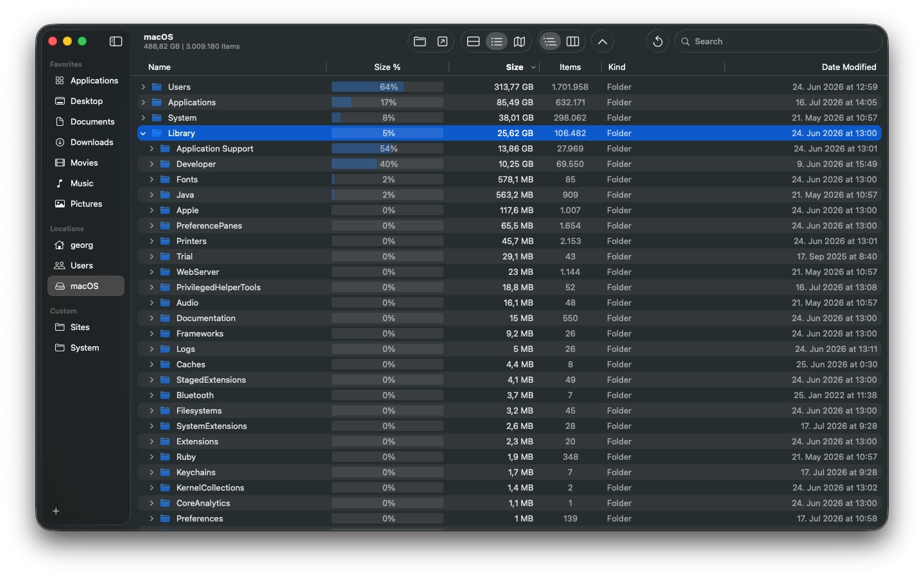Collapse the Library folder
This screenshot has width=924, height=578.
(143, 133)
